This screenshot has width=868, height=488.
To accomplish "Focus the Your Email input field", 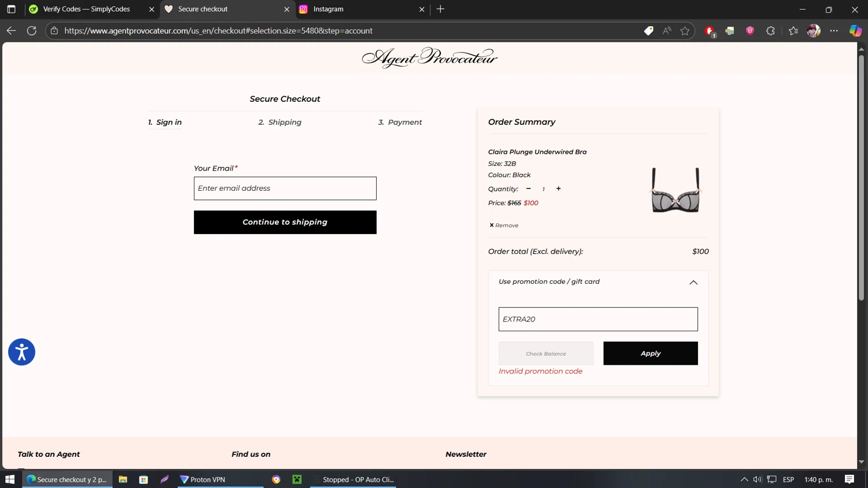I will [x=285, y=188].
